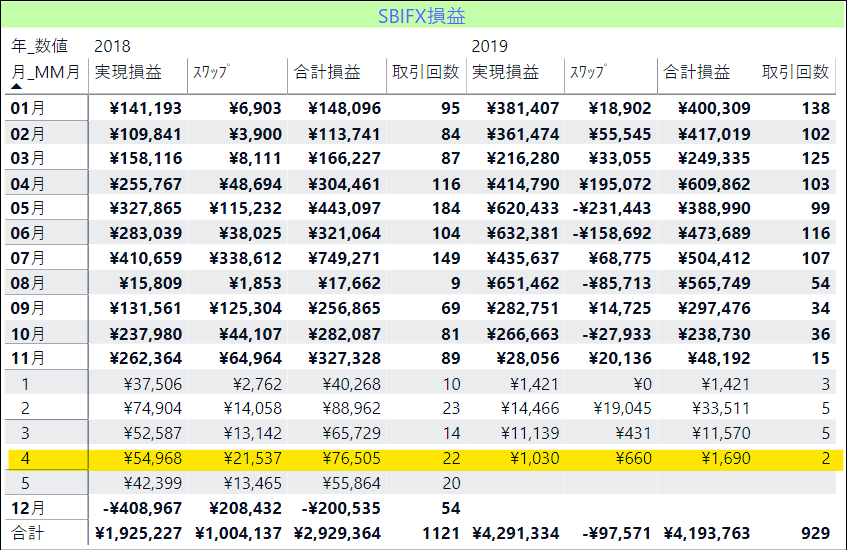Expand the 07月 row
Image resolution: width=847 pixels, height=550 pixels.
coord(28,258)
